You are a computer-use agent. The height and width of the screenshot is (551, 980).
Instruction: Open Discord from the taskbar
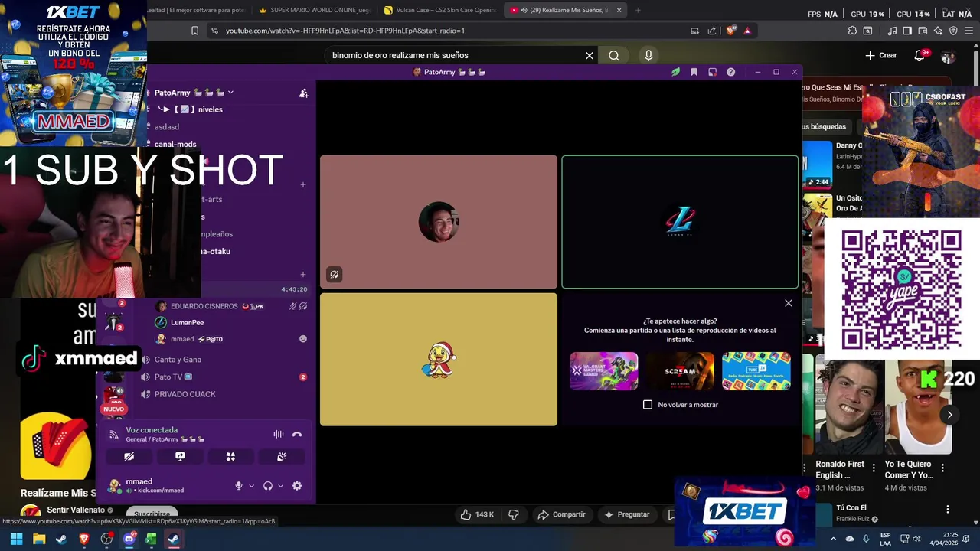(x=129, y=539)
